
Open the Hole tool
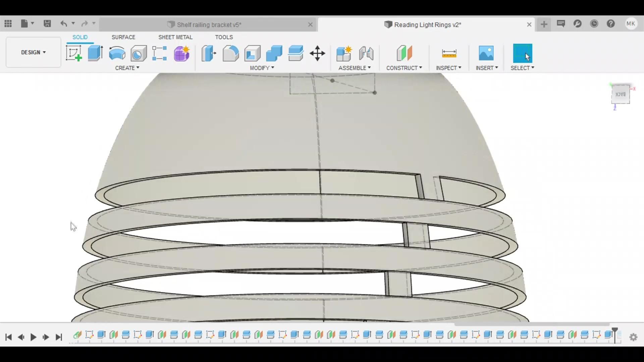138,54
